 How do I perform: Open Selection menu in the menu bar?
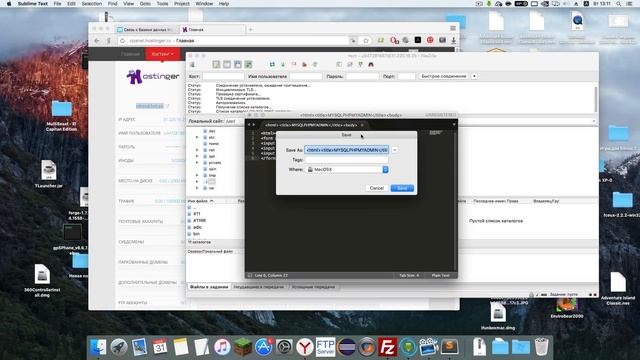[x=91, y=4]
